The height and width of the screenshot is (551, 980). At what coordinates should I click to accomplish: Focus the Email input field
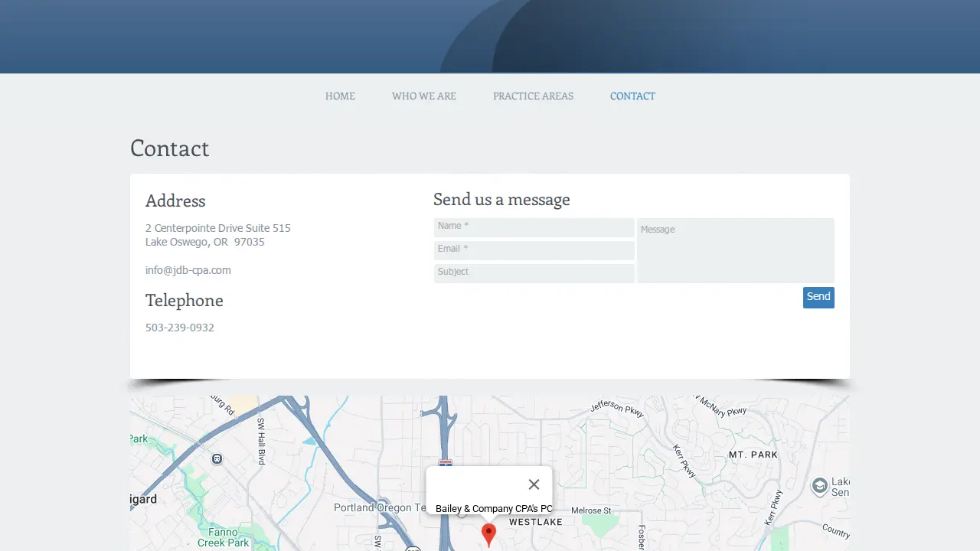click(x=534, y=250)
